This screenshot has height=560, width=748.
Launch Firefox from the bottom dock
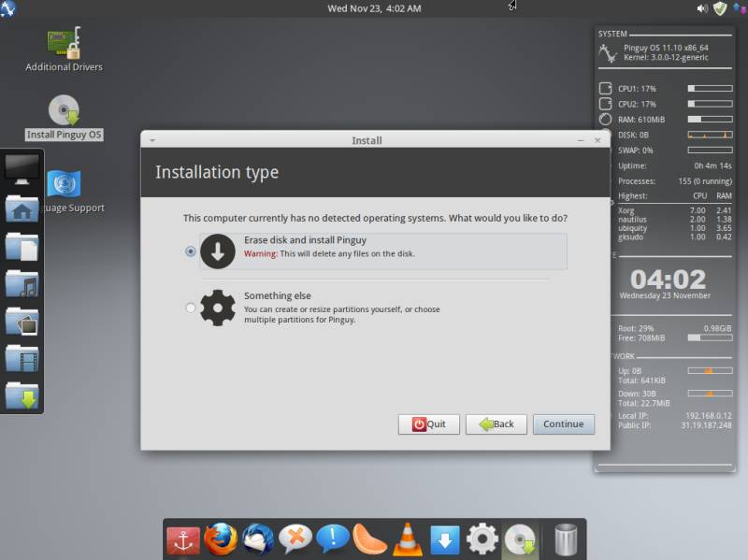coord(221,539)
